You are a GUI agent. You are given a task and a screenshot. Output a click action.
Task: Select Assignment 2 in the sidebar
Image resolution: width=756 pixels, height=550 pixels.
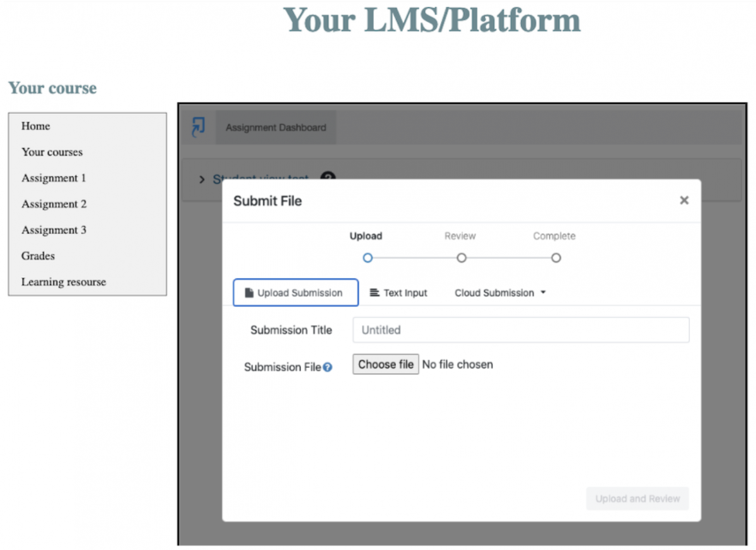(x=54, y=204)
